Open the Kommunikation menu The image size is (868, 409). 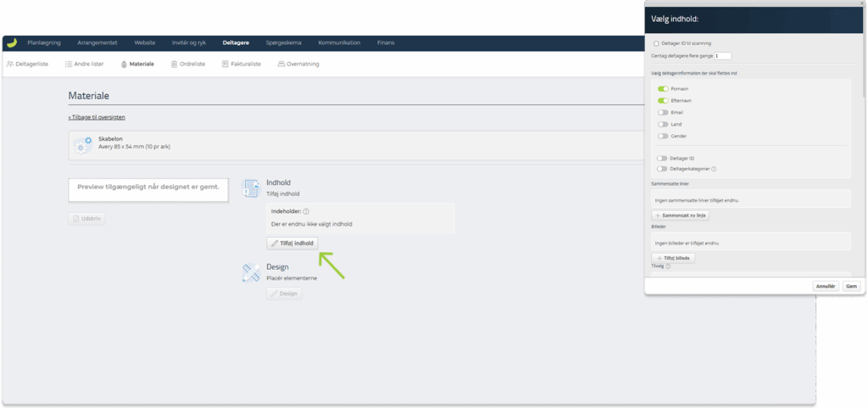pyautogui.click(x=339, y=42)
